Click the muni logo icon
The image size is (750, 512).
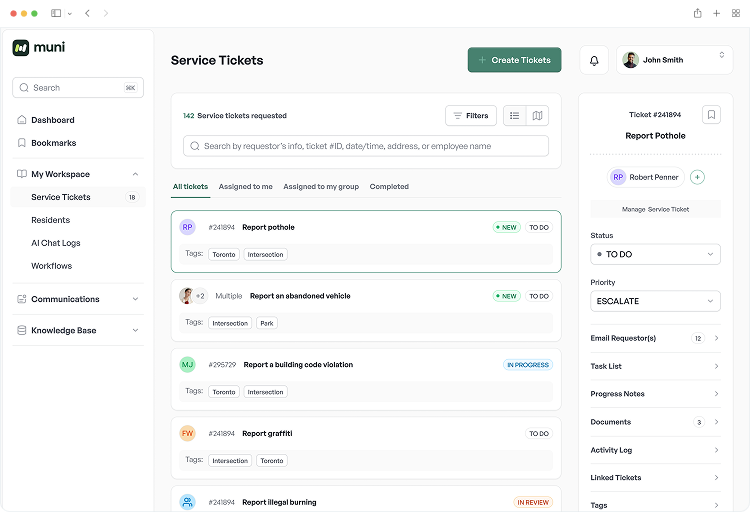[x=21, y=47]
